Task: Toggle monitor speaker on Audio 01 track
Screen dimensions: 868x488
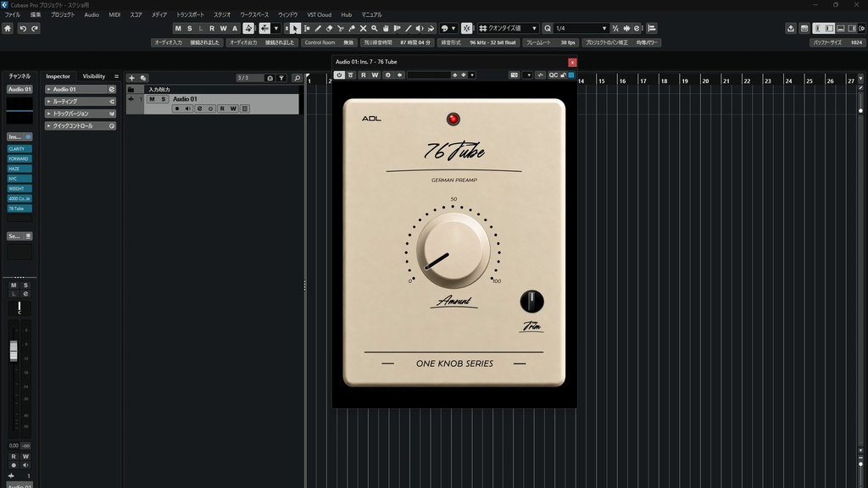Action: 188,109
